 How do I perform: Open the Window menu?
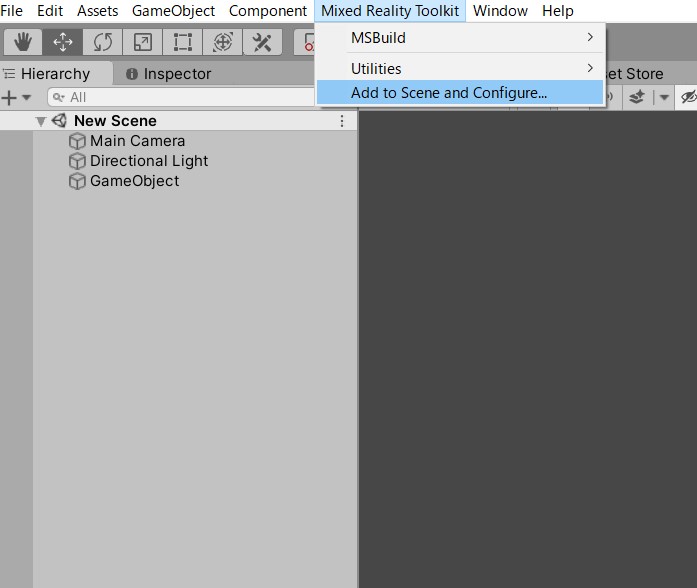click(500, 11)
